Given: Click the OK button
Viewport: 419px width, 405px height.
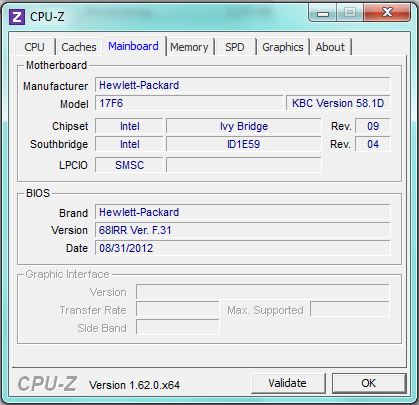Looking at the screenshot, I should point(369,383).
